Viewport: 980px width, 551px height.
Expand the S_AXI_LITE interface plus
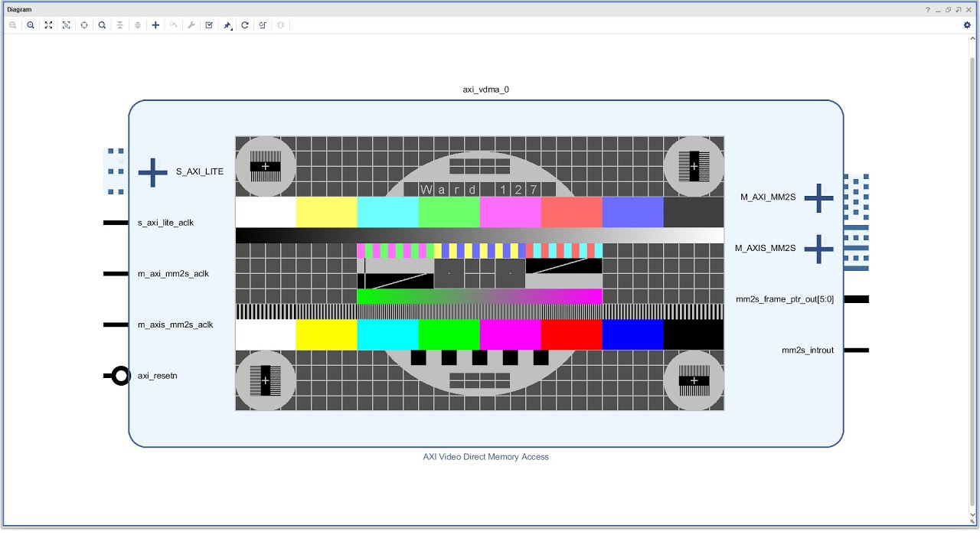point(152,172)
